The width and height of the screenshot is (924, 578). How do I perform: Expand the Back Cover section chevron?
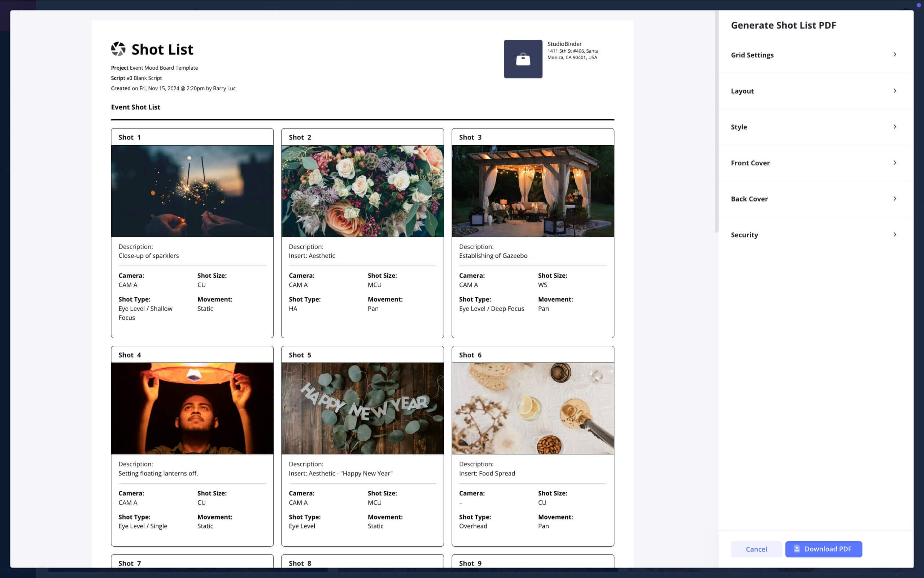tap(895, 198)
